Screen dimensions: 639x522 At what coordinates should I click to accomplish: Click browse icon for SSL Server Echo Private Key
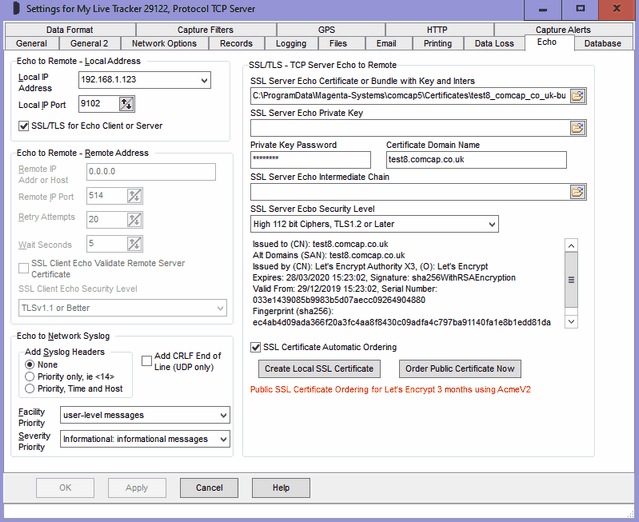577,128
